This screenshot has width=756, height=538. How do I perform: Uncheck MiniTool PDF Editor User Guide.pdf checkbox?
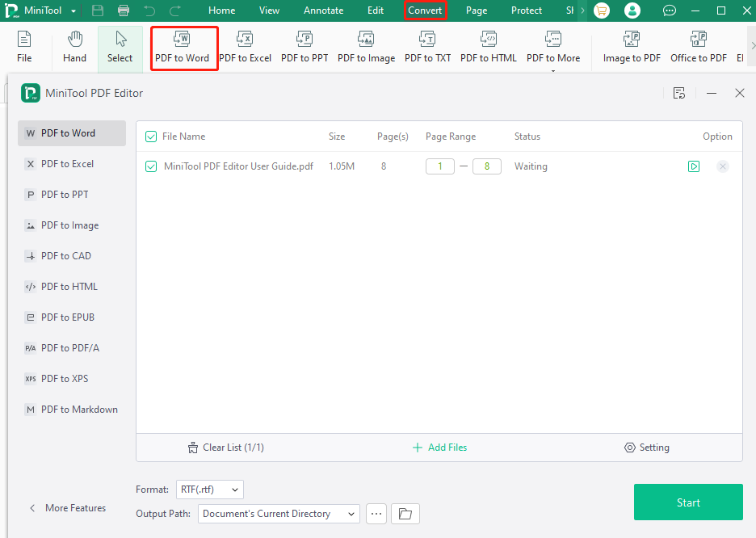151,166
